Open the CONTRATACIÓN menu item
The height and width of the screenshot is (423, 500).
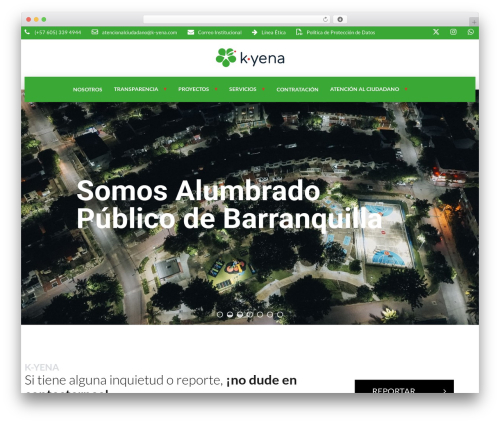click(297, 89)
